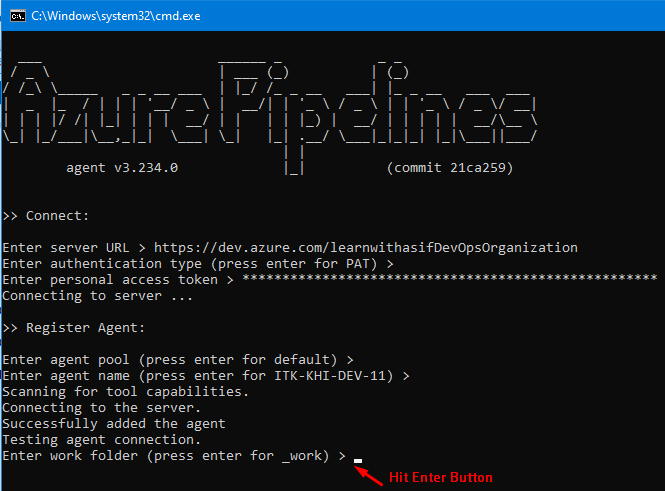
Task: Click the red arrow annotation
Action: [372, 473]
